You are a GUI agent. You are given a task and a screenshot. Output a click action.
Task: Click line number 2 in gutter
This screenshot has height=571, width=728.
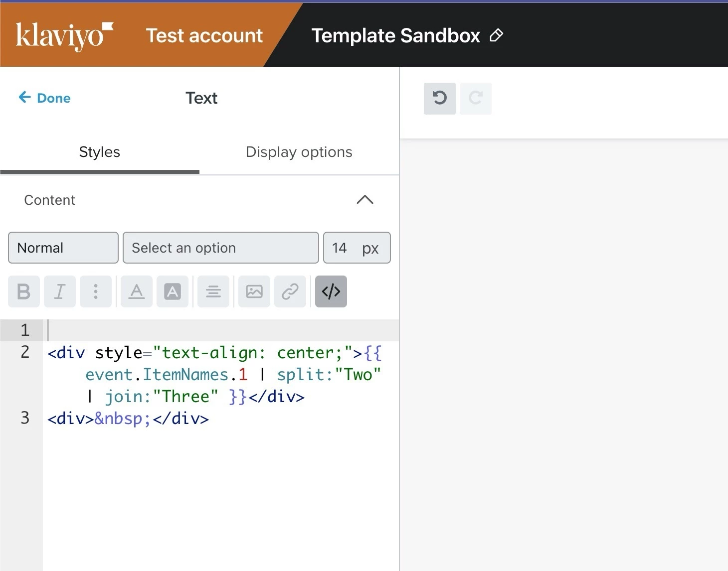pos(25,352)
